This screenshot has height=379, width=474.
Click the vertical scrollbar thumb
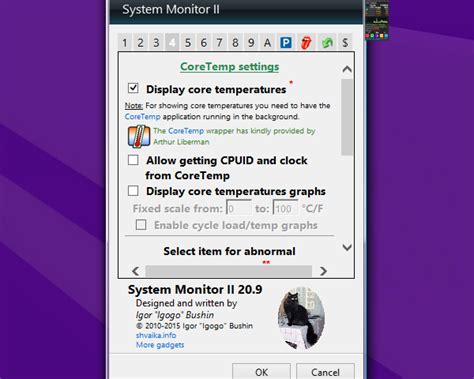347,117
